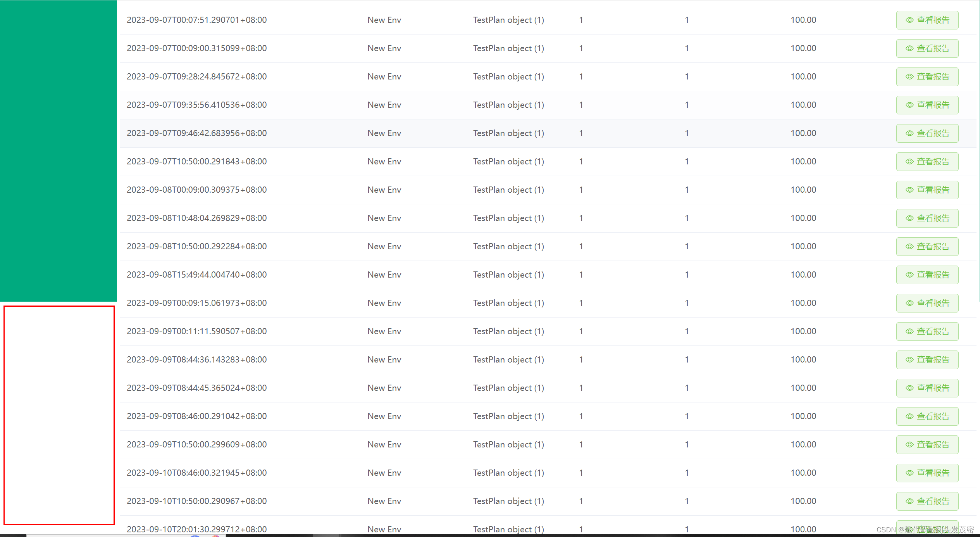The image size is (980, 537).
Task: View report for 2023-09-08T00:09:00 run
Action: pos(927,190)
